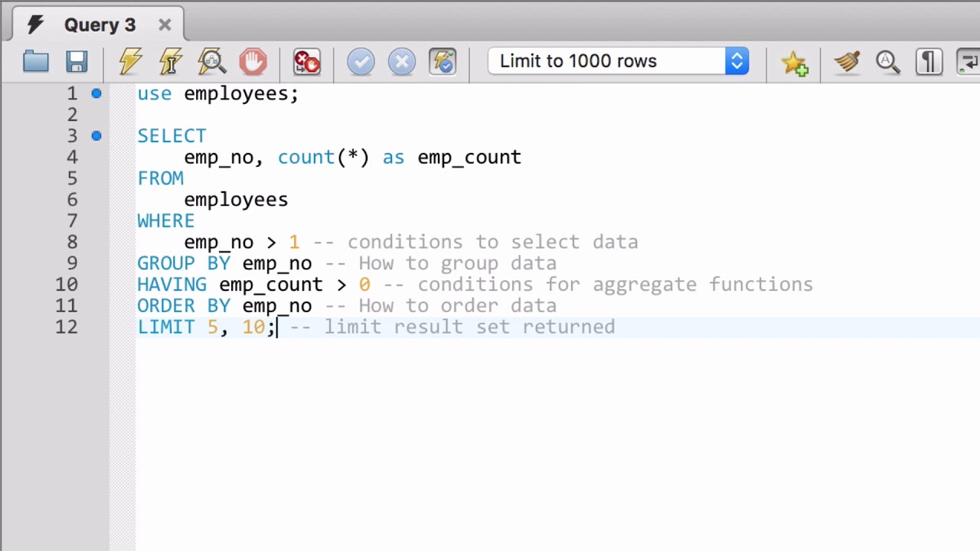Open a SQL script file folder icon
Screen dimensions: 980x551
[x=35, y=61]
